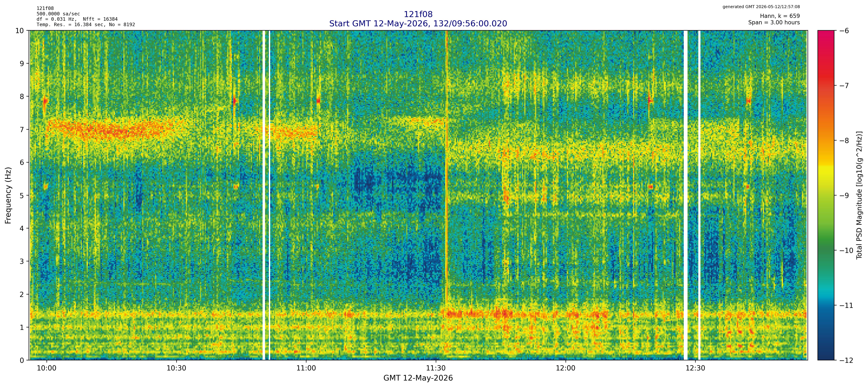Click the 'Span = 3.00 hours' annotation
The width and height of the screenshot is (868, 387).
coord(774,22)
